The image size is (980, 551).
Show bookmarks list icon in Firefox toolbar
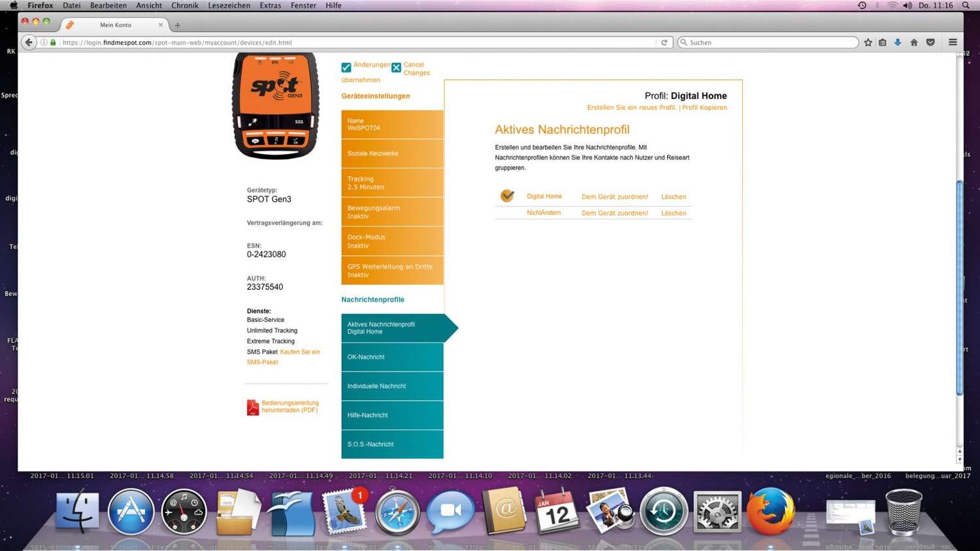(x=883, y=42)
